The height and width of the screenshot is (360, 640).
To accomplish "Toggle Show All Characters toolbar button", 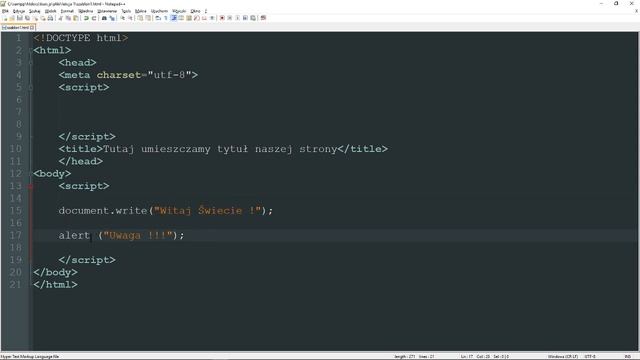I will pyautogui.click(x=166, y=18).
